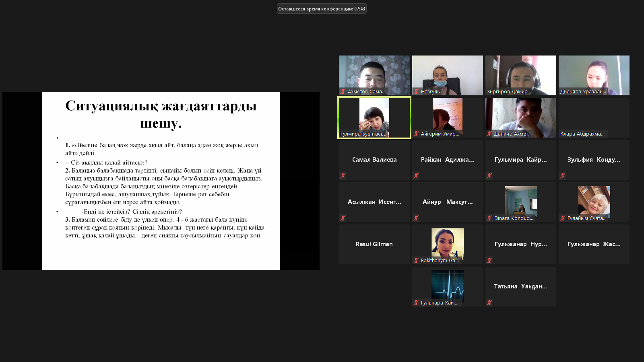This screenshot has width=644, height=362.
Task: Select the Айнур Максут participant tile
Action: [447, 202]
